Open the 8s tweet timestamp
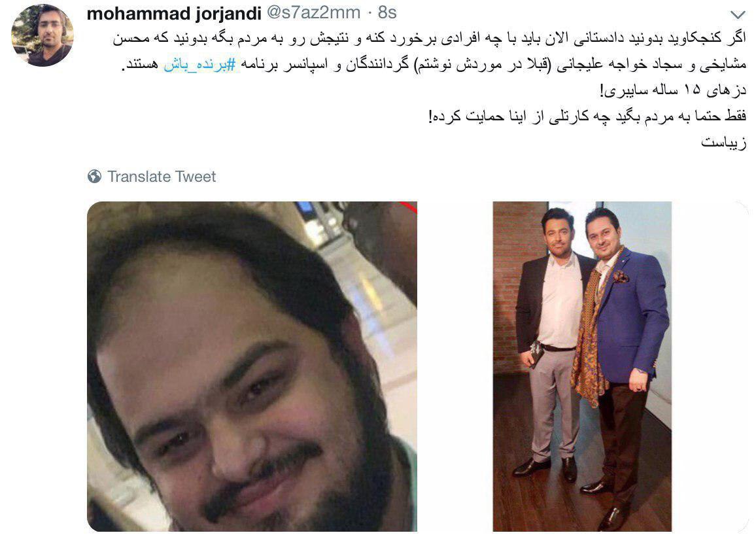Image resolution: width=756 pixels, height=535 pixels. coord(387,12)
